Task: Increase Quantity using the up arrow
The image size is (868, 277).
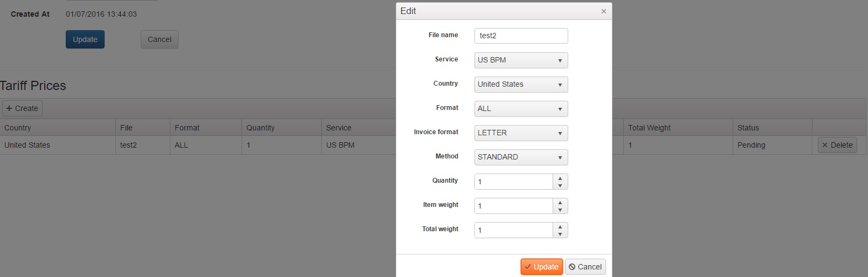Action: point(560,178)
